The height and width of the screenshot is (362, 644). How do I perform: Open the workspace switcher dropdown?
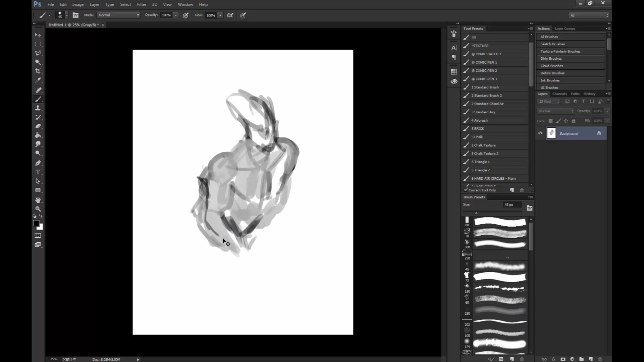click(x=589, y=15)
